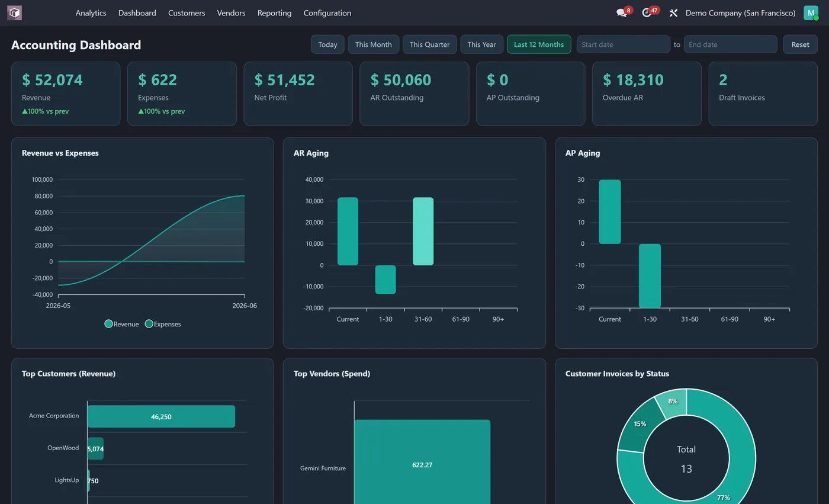Image resolution: width=829 pixels, height=504 pixels.
Task: Switch company via Demo Company (San Francisco)
Action: [x=740, y=12]
